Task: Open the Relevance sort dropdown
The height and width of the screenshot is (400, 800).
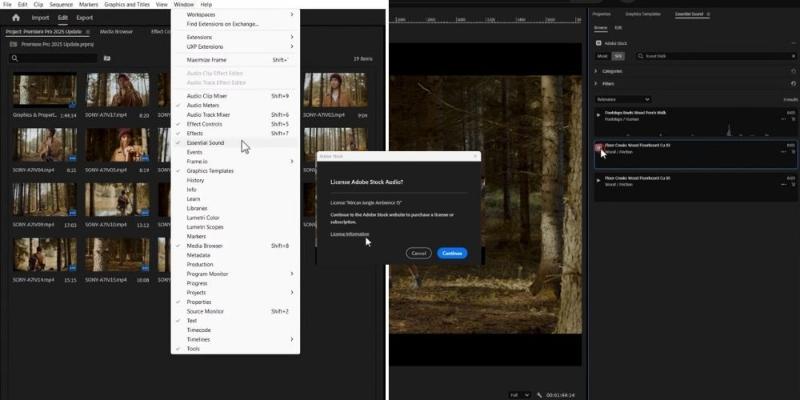Action: pos(623,99)
